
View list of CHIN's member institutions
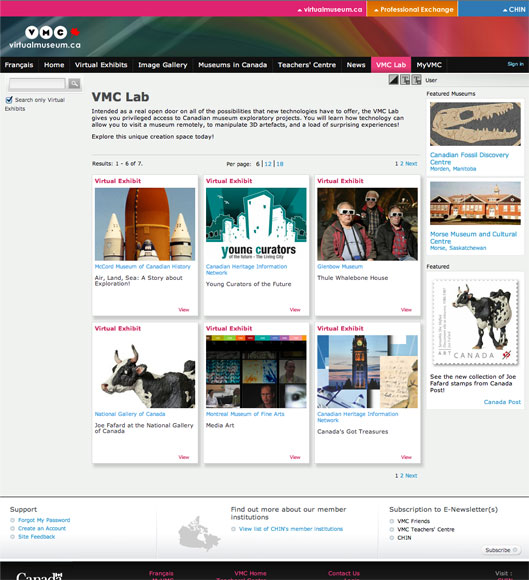[291, 529]
